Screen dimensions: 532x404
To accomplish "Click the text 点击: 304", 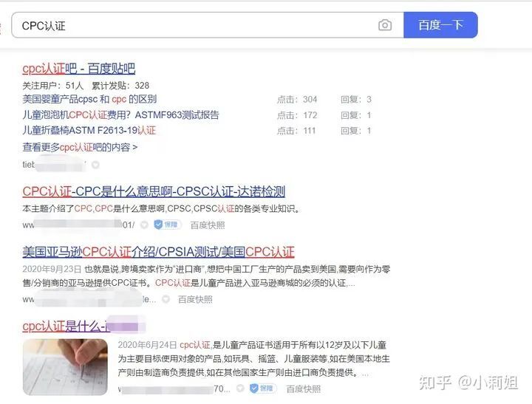I will pyautogui.click(x=297, y=100).
